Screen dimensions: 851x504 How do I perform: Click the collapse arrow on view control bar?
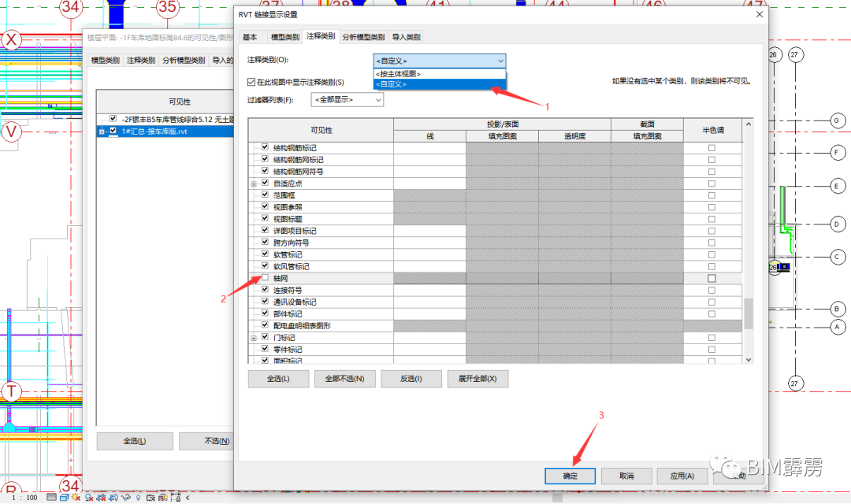pyautogui.click(x=188, y=498)
